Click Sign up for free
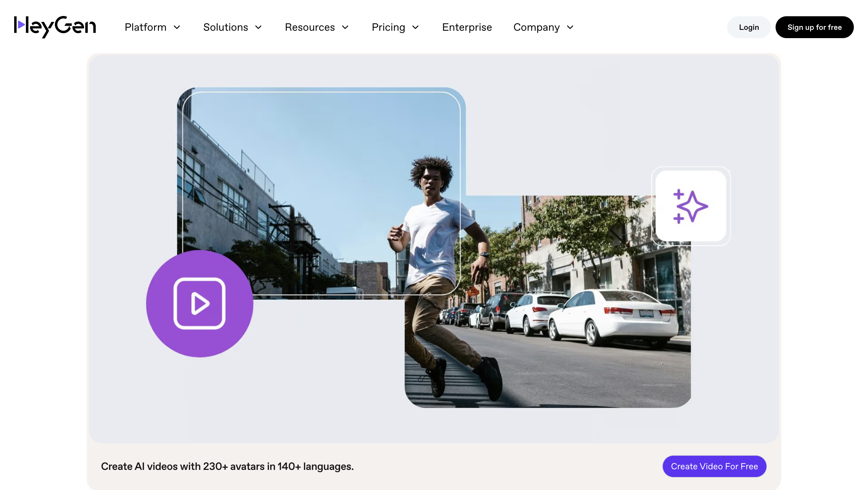 pos(815,27)
